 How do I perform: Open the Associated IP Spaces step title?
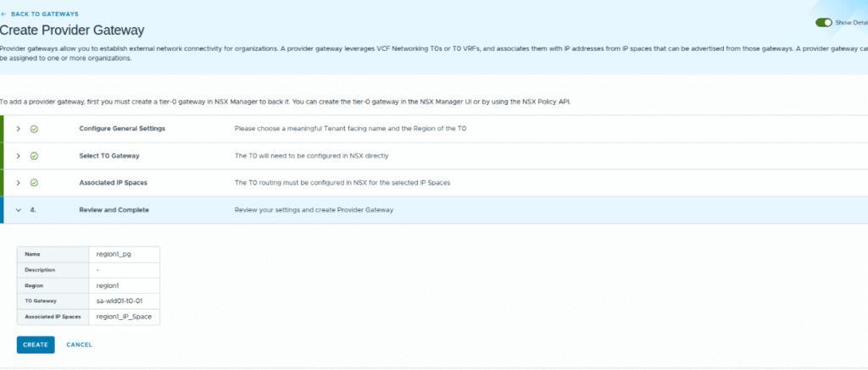114,183
